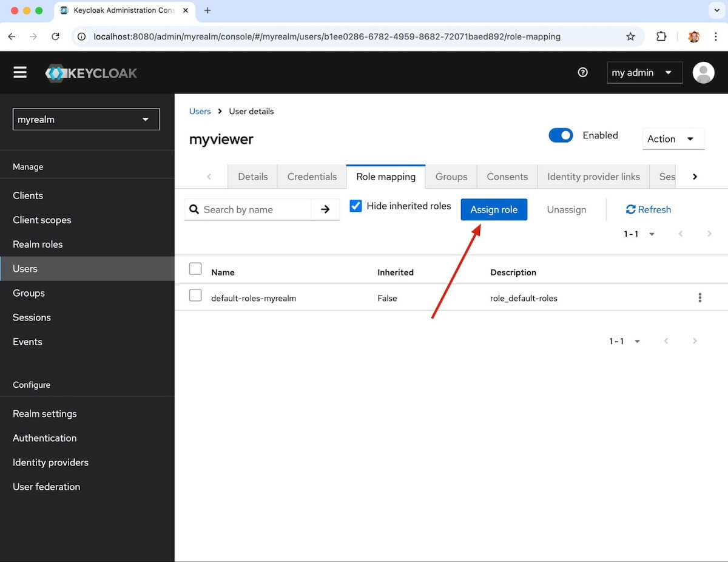Select the Role mapping tab

386,177
